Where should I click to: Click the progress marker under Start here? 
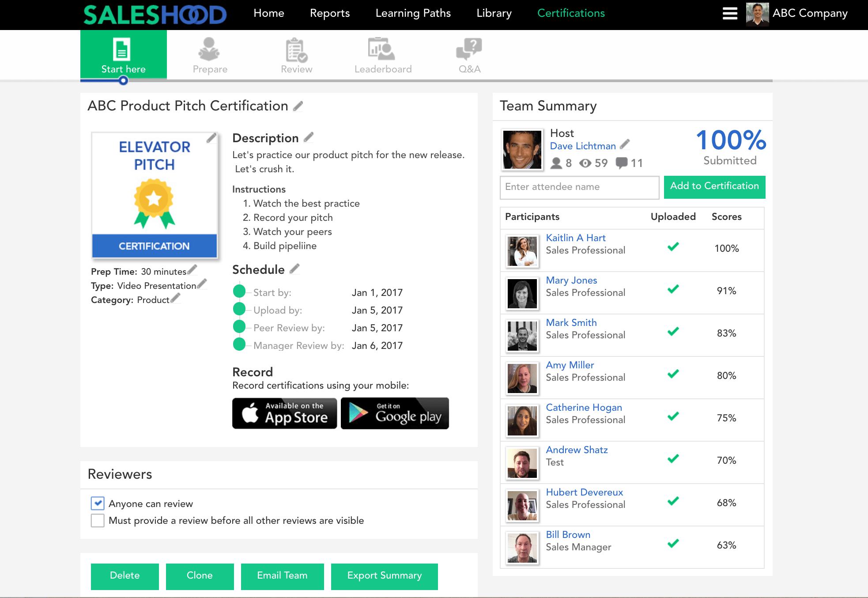tap(123, 80)
